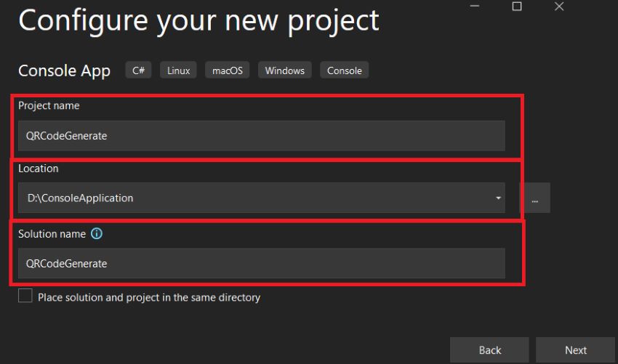Close the configure project dialog

coord(559,7)
